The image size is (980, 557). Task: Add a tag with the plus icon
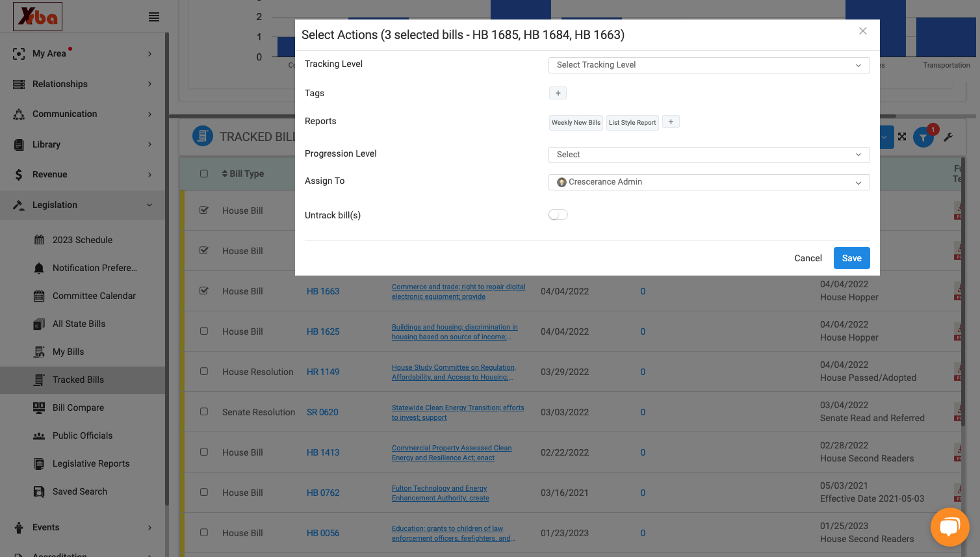(x=558, y=93)
